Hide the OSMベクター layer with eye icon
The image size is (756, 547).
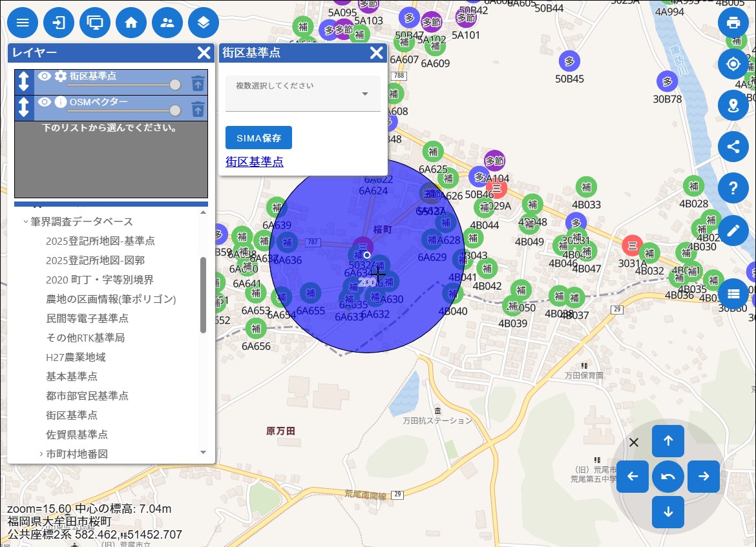(x=45, y=102)
